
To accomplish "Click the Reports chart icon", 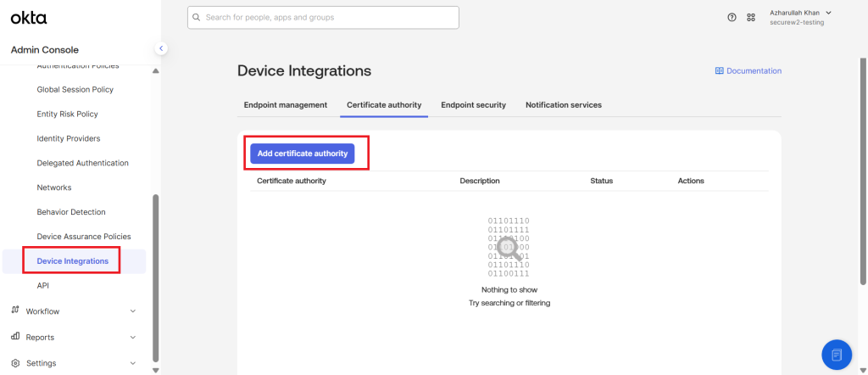I will [x=15, y=337].
